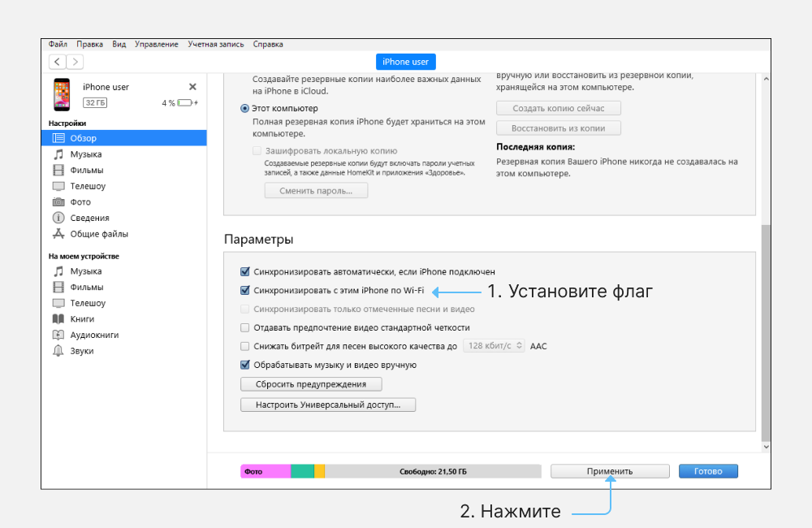Screen dimensions: 812x528
Task: Click the Звуки bell icon
Action: coord(58,351)
